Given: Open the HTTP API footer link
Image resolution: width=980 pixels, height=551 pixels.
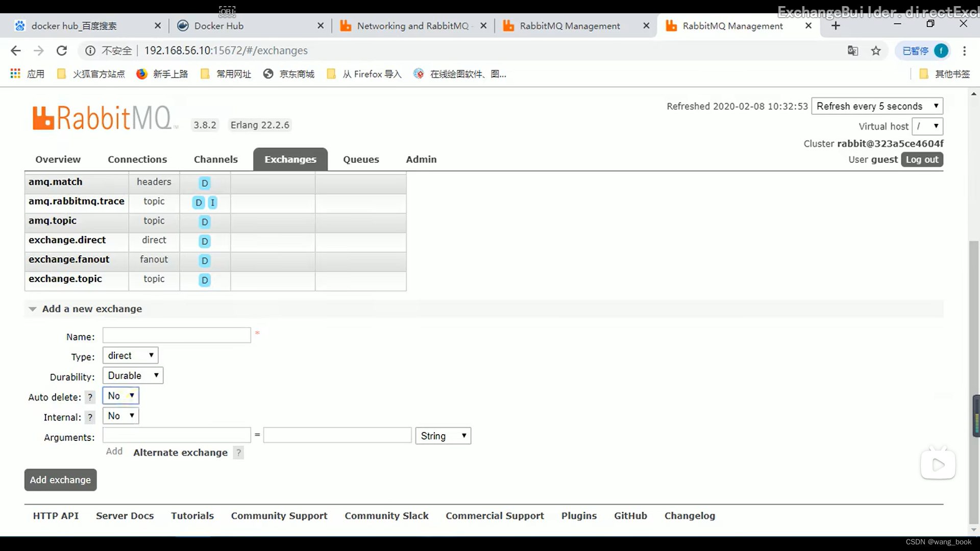Looking at the screenshot, I should pyautogui.click(x=56, y=516).
